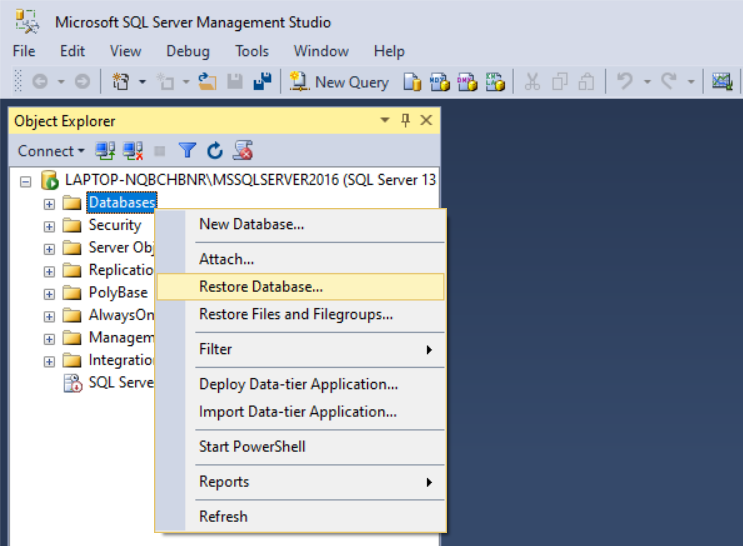743x546 pixels.
Task: Click the XMLA query toolbar icon
Action: coord(495,82)
